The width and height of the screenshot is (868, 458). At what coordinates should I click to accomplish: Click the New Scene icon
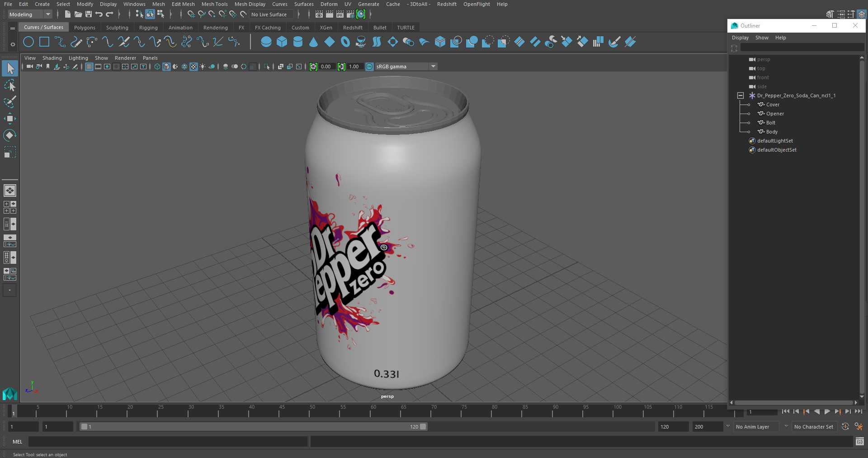(x=67, y=14)
